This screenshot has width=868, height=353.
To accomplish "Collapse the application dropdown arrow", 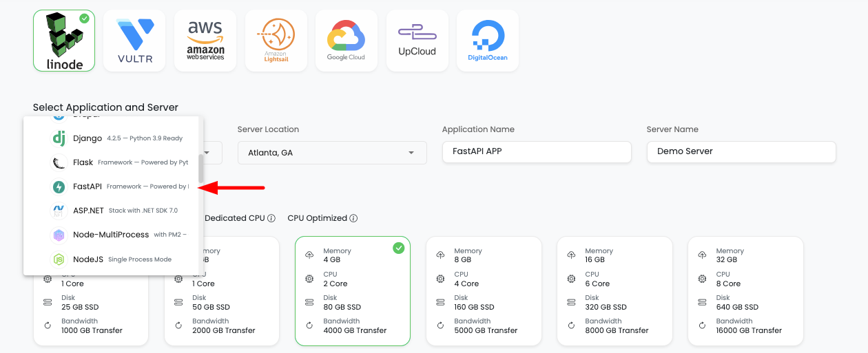I will tap(207, 153).
